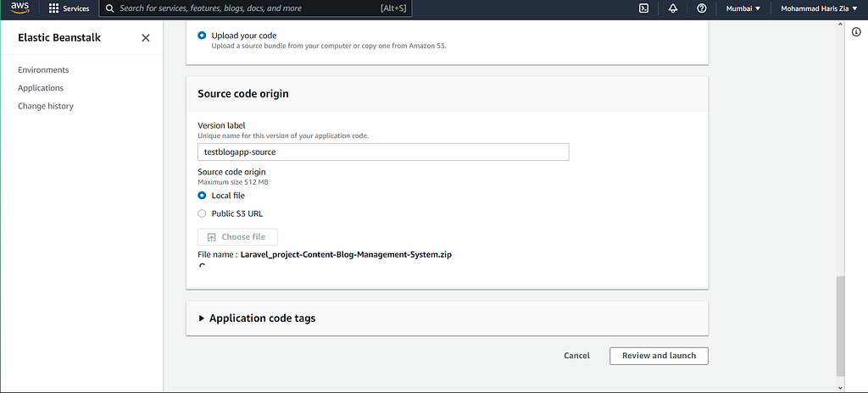Open the Services grid menu
The height and width of the screenshot is (393, 868).
coord(69,8)
